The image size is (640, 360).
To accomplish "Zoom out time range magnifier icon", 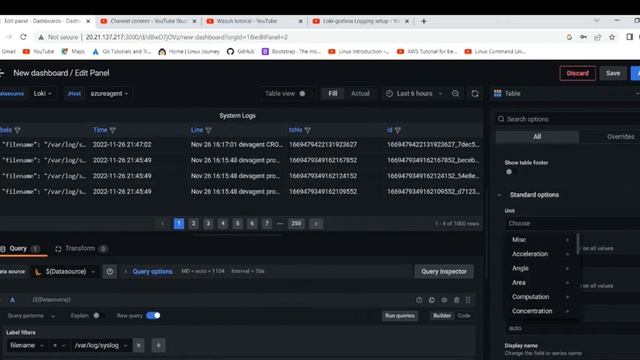I will 456,93.
